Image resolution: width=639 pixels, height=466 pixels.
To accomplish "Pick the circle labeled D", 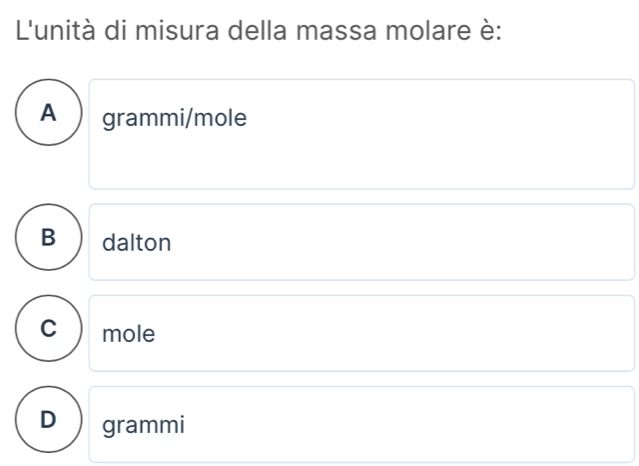I will coord(45,424).
